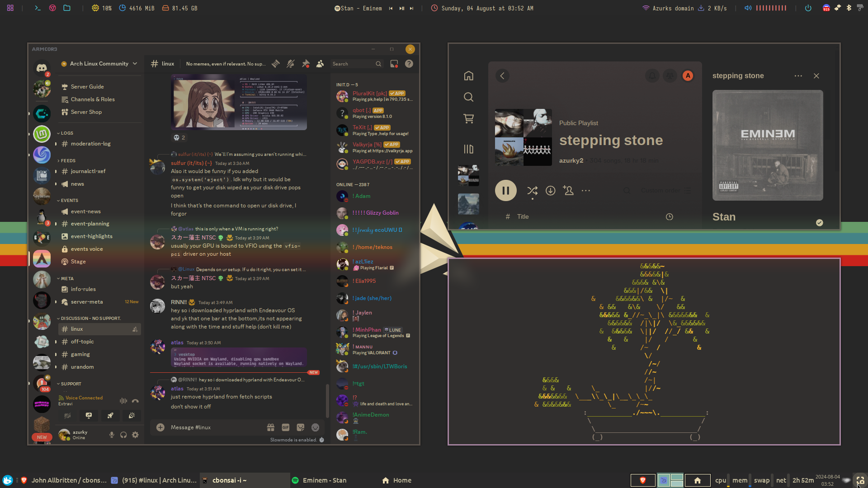The image size is (868, 488).
Task: Open the gaming channel
Action: (99, 354)
